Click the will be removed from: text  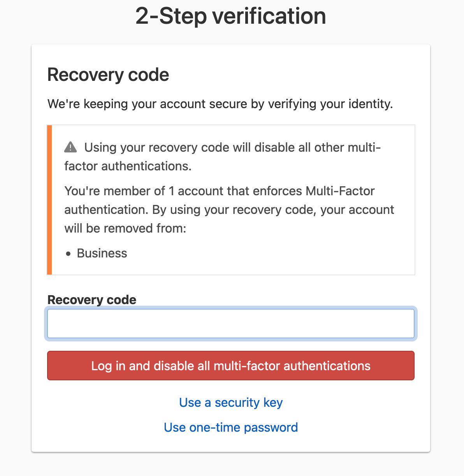(x=125, y=228)
